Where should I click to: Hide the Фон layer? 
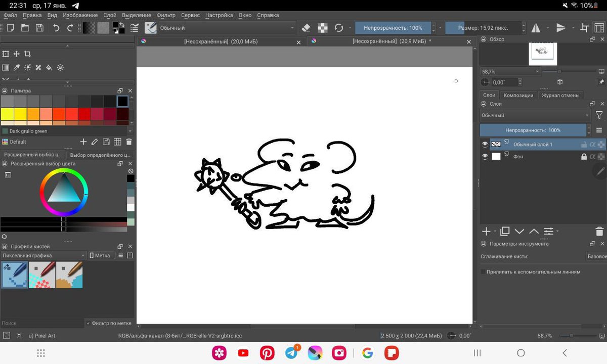click(485, 157)
